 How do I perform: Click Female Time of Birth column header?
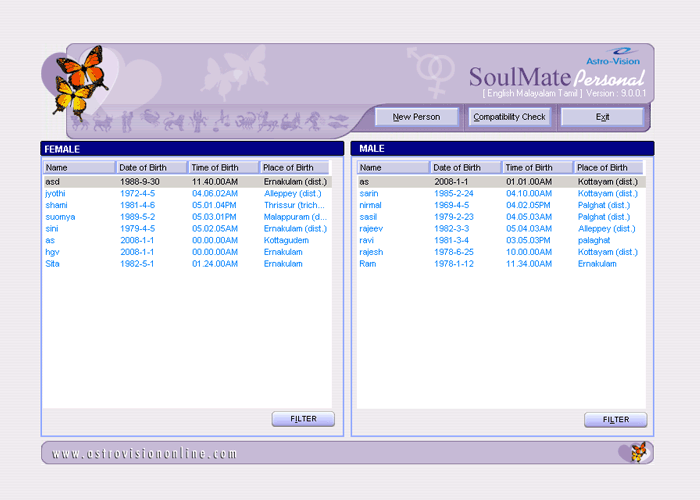[223, 167]
